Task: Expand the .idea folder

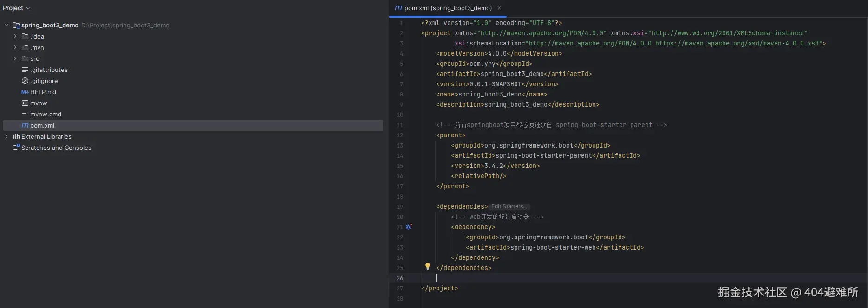Action: pyautogui.click(x=15, y=36)
